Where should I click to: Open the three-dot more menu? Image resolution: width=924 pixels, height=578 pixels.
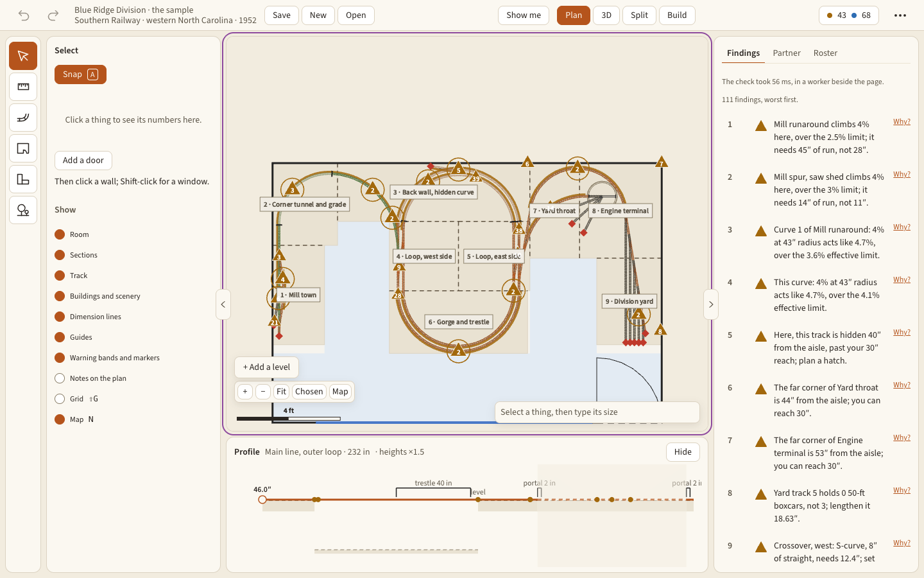900,15
